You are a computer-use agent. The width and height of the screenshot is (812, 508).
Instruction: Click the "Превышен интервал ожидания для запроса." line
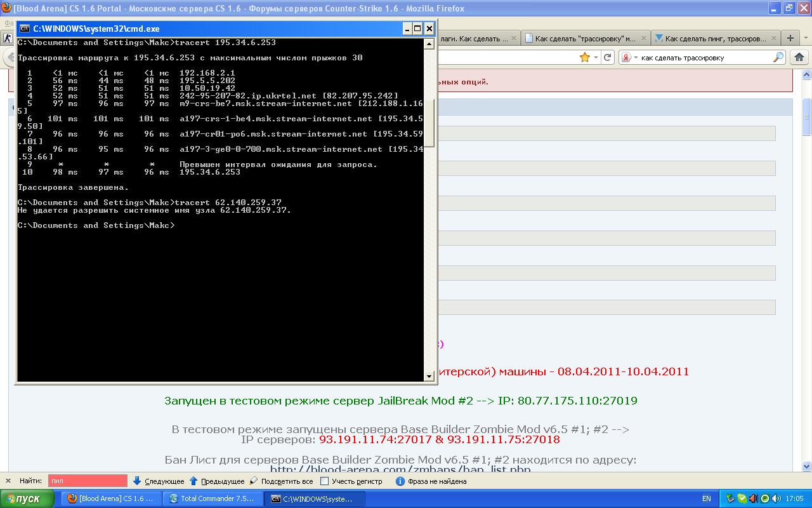point(278,164)
